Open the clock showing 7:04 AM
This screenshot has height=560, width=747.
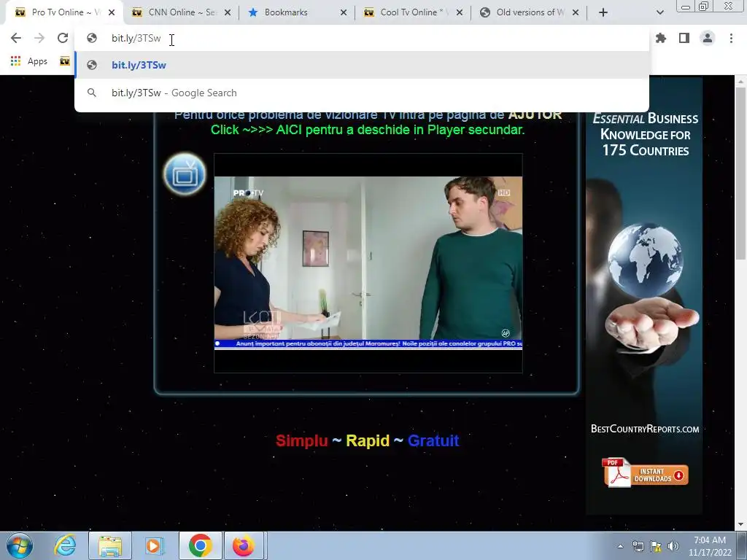(x=710, y=546)
